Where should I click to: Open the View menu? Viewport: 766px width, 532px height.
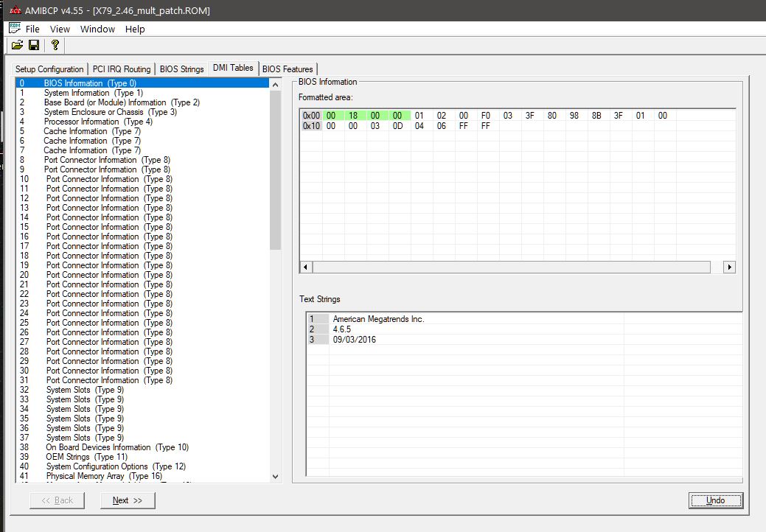pyautogui.click(x=60, y=29)
